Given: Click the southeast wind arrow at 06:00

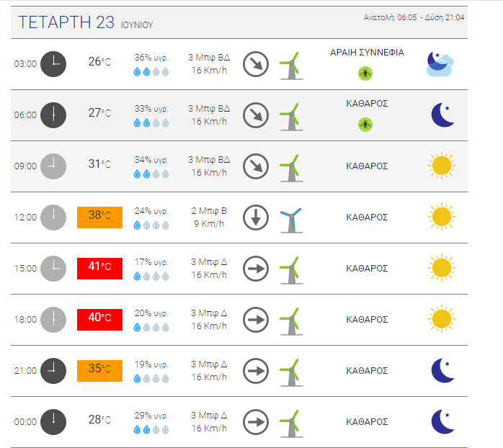Looking at the screenshot, I should (256, 115).
